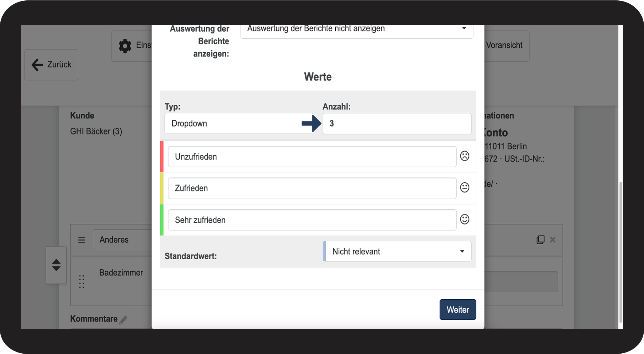644x354 pixels.
Task: Click the pencil icon next to Kommentare
Action: point(123,320)
